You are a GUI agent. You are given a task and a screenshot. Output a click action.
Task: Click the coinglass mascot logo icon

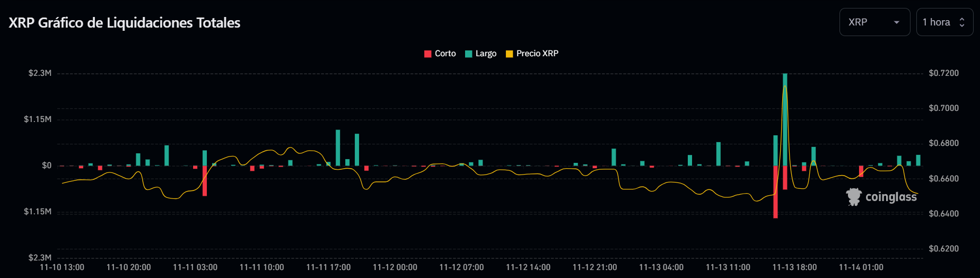(854, 197)
